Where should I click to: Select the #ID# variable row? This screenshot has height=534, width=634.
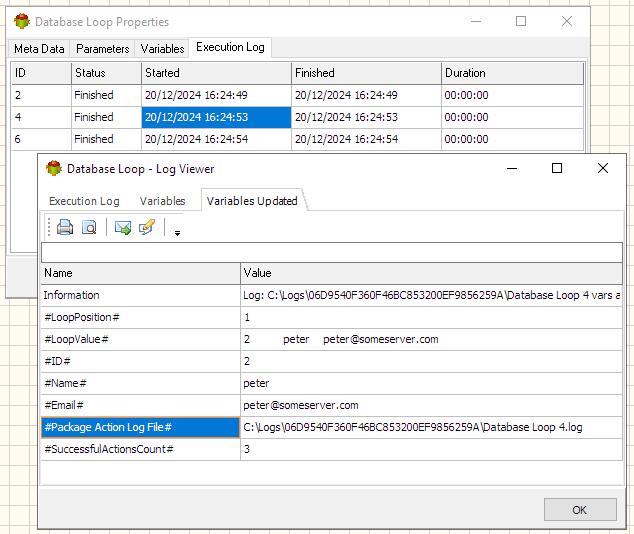pos(332,361)
